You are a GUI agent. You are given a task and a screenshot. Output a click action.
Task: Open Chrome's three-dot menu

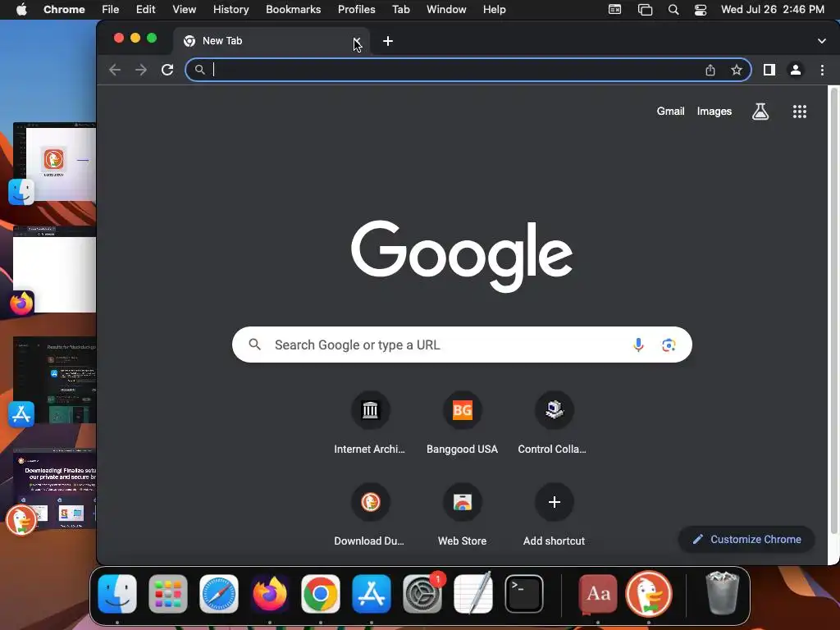(x=822, y=70)
